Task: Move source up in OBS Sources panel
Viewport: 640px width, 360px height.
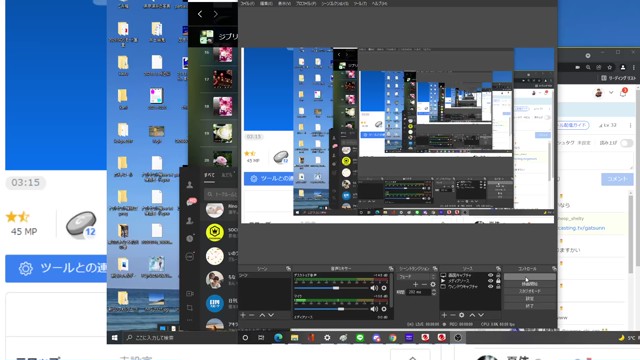Action: pos(472,315)
